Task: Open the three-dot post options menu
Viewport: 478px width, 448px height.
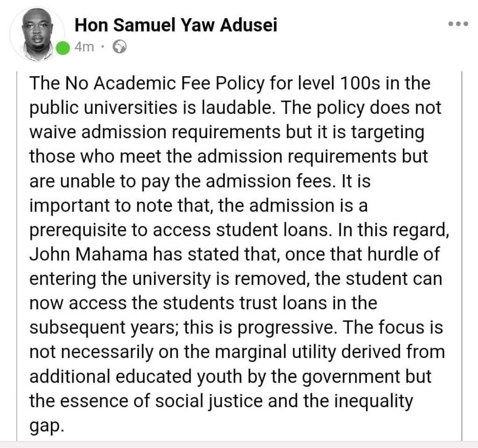Action: pos(458,24)
